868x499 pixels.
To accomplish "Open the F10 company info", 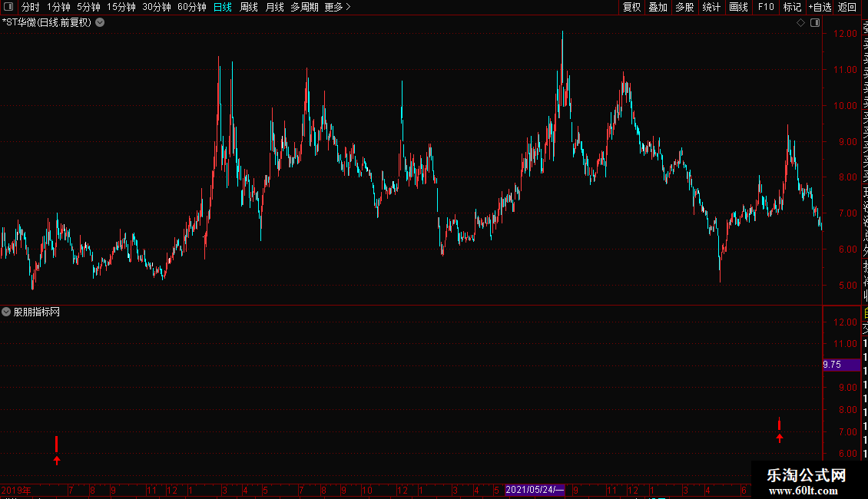I will tap(766, 7).
